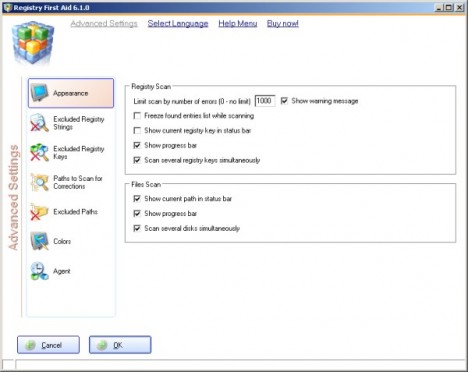This screenshot has height=372, width=468.
Task: Click the 'Limit scan by number of errors' label
Action: tap(192, 101)
